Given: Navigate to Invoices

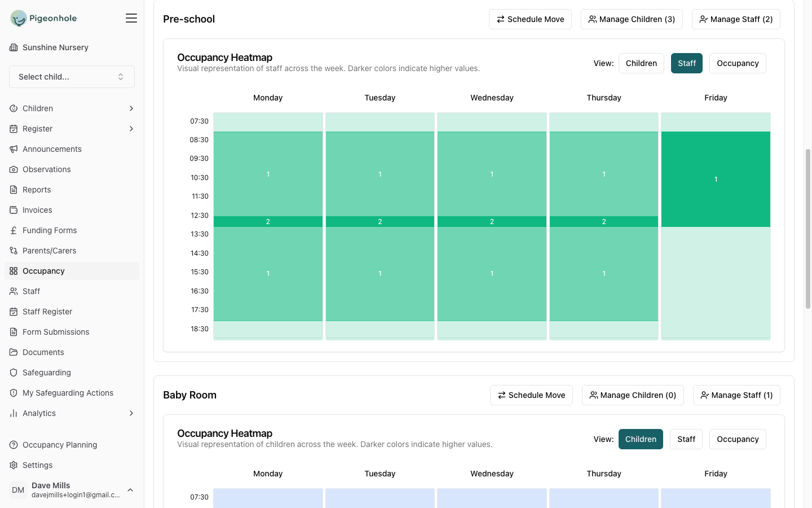Looking at the screenshot, I should click(x=72, y=210).
